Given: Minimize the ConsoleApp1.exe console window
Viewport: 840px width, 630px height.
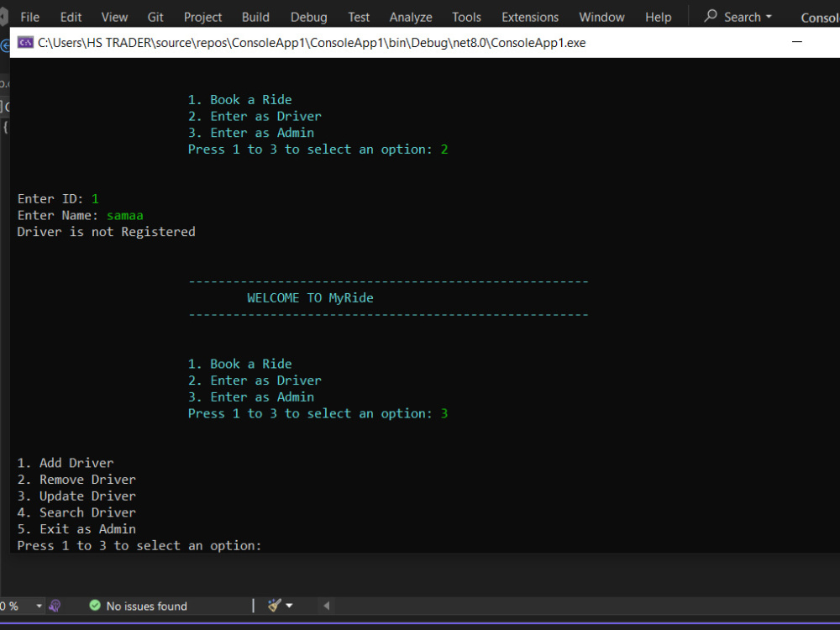Looking at the screenshot, I should coord(796,41).
